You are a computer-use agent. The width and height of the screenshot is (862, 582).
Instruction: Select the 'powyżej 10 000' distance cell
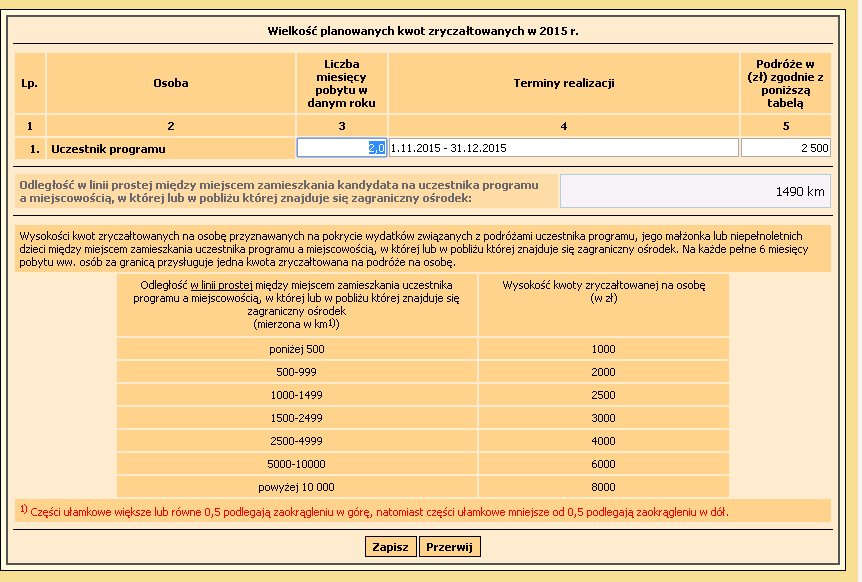[297, 487]
